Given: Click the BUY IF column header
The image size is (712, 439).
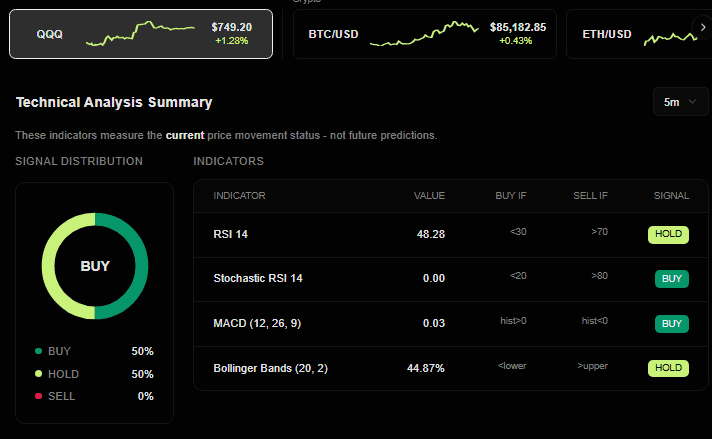Looking at the screenshot, I should (x=510, y=196).
